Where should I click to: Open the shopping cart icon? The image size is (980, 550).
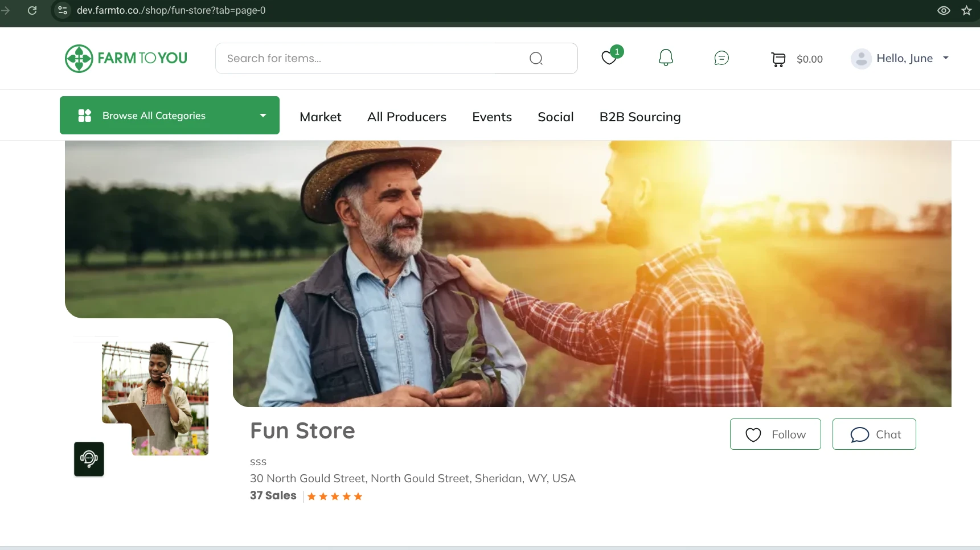coord(778,59)
